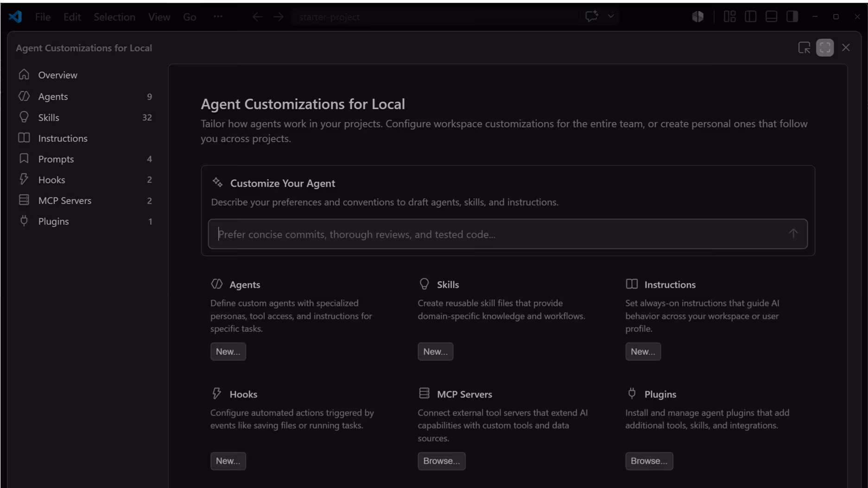Click the Prompts bookmark sidebar icon
Screen dimensions: 868x488
click(x=24, y=158)
